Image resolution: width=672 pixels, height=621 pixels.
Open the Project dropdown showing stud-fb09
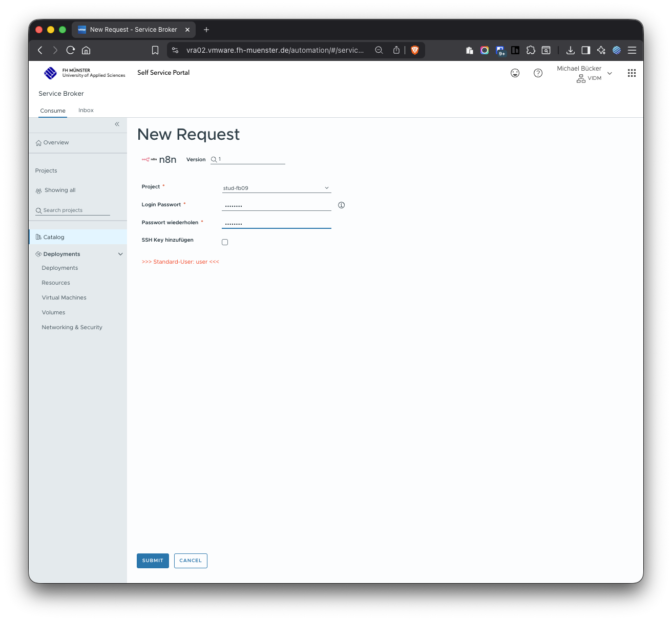(x=276, y=188)
